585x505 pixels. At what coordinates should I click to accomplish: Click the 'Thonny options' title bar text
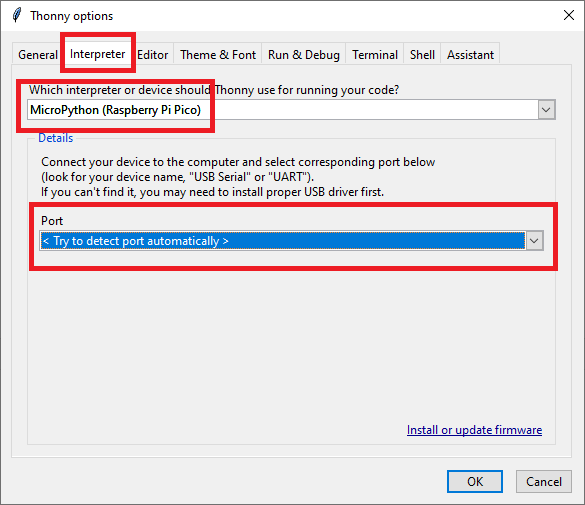click(72, 16)
